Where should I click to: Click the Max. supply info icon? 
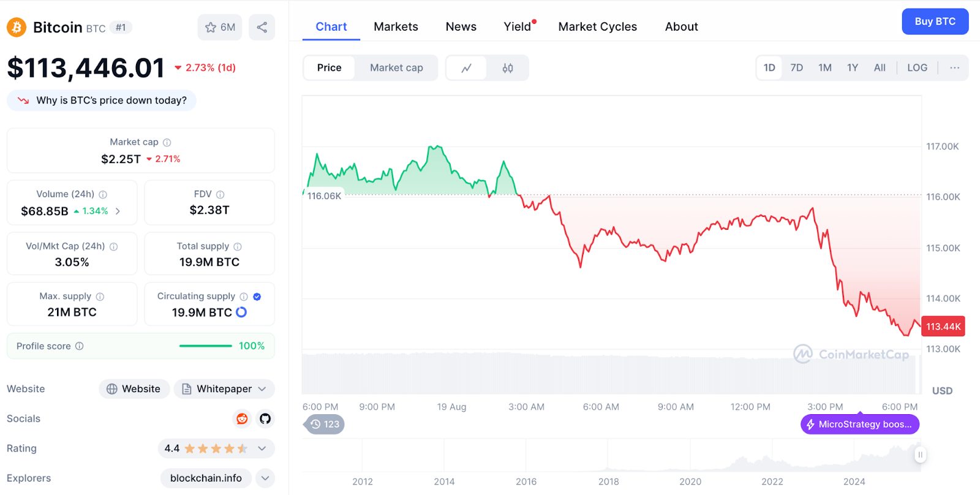(100, 297)
